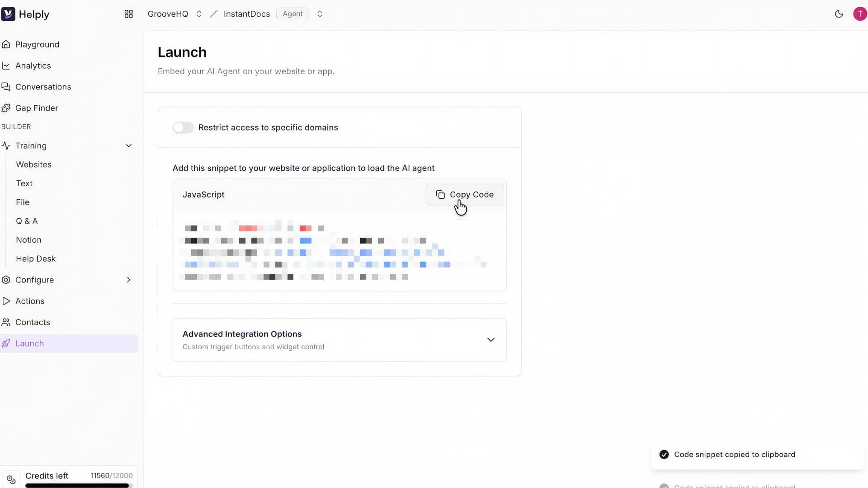Open the Help Desk training item
This screenshot has height=488, width=868.
(x=36, y=258)
